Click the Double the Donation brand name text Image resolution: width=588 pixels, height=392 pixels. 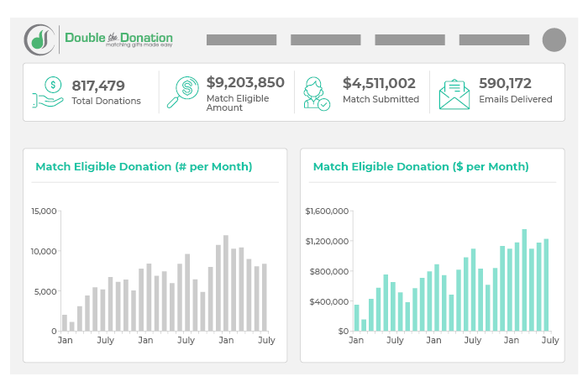pyautogui.click(x=118, y=39)
